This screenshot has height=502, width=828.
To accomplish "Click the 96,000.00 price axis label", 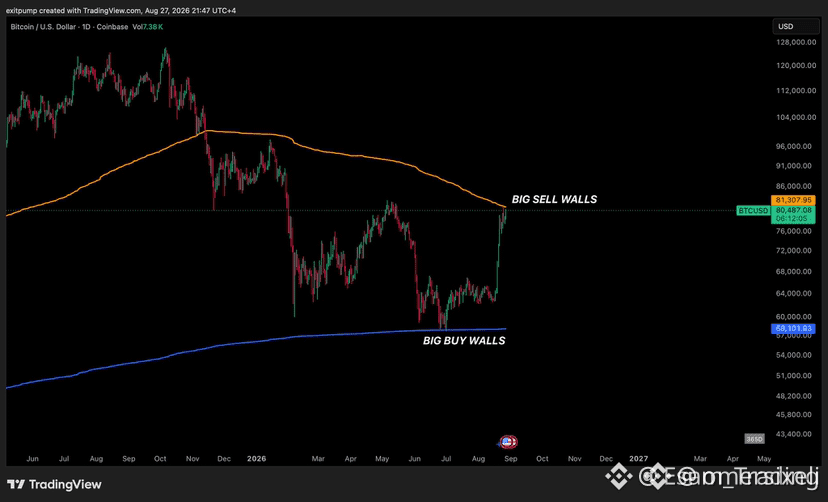I will click(795, 146).
